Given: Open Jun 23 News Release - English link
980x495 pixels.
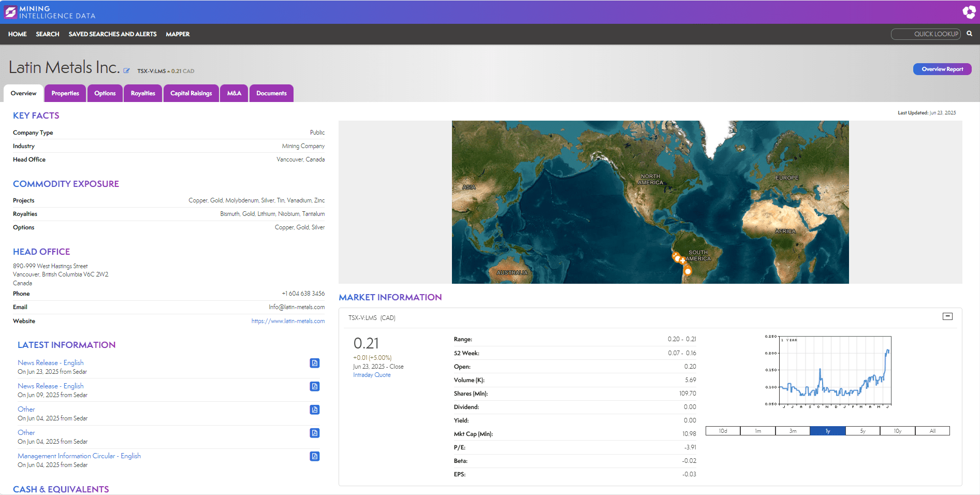Looking at the screenshot, I should [51, 363].
